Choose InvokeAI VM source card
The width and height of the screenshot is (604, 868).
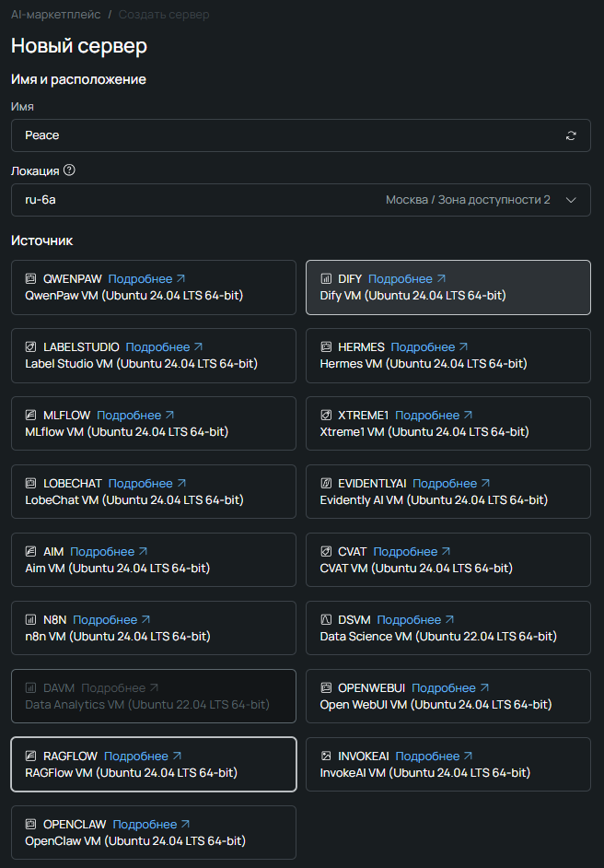click(448, 764)
